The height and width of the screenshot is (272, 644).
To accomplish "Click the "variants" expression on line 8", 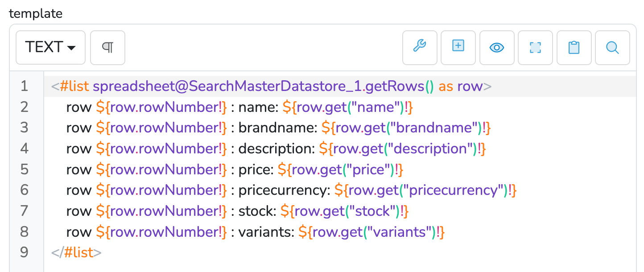I will (x=372, y=232).
